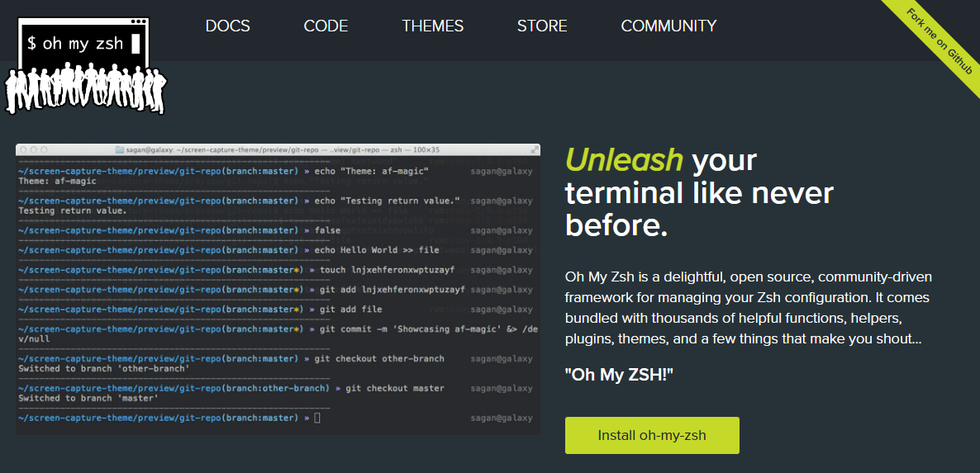Click the "Testing return value." output line
Image resolution: width=980 pixels, height=473 pixels.
coord(73,211)
